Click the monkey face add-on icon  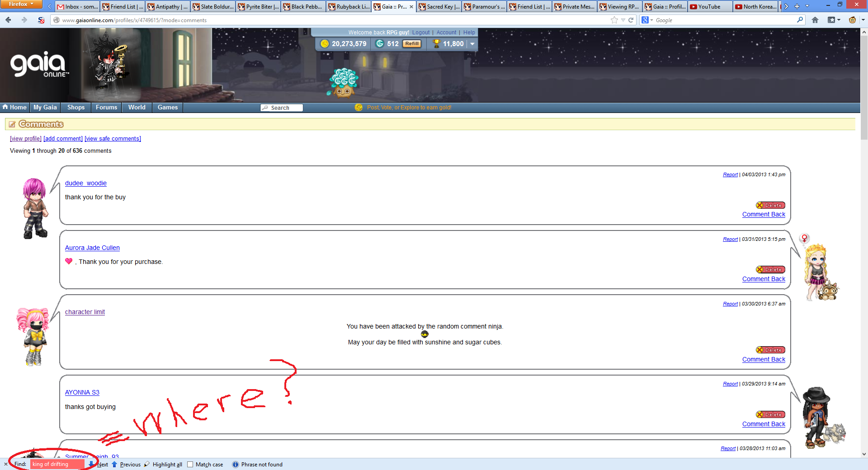(853, 20)
